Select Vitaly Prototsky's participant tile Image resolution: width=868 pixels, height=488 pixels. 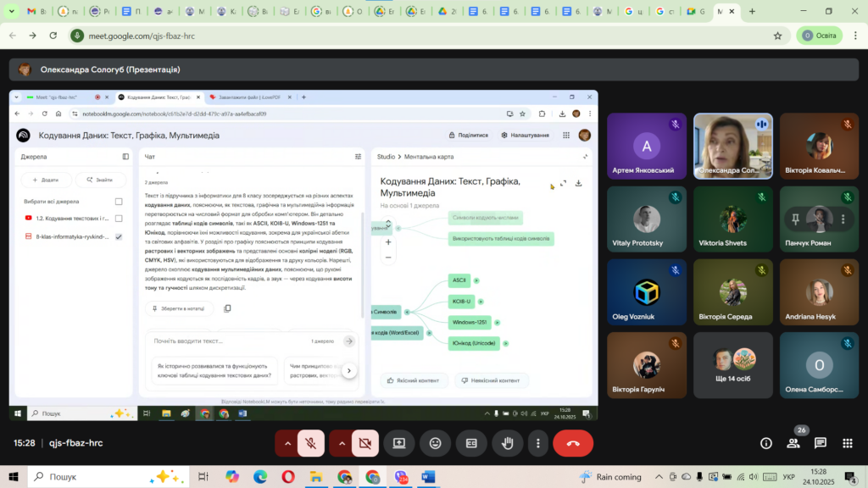pyautogui.click(x=647, y=220)
